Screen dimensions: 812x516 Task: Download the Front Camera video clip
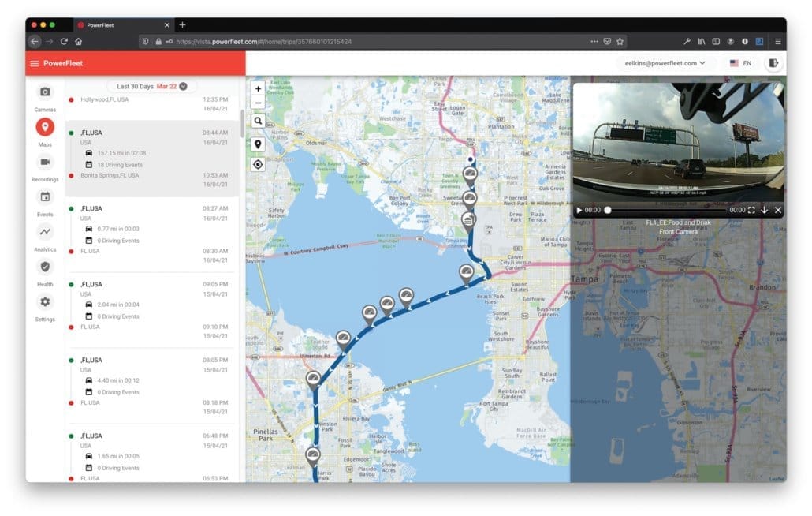click(x=763, y=210)
